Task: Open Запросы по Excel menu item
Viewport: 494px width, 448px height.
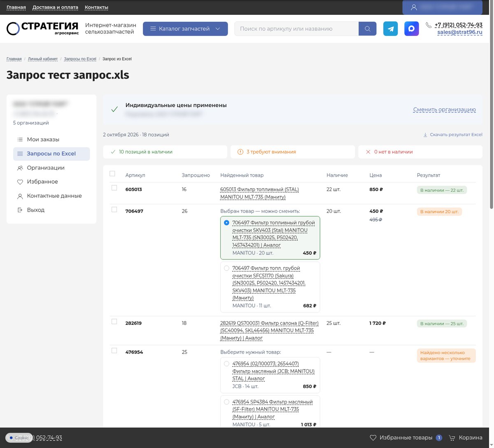Action: pos(51,154)
